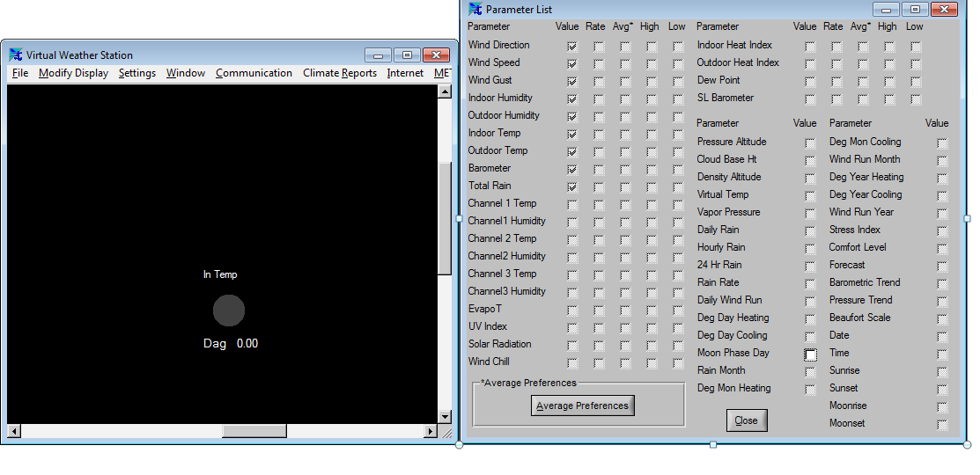This screenshot has height=475, width=980.
Task: Open the Modify Display menu
Action: (x=73, y=73)
